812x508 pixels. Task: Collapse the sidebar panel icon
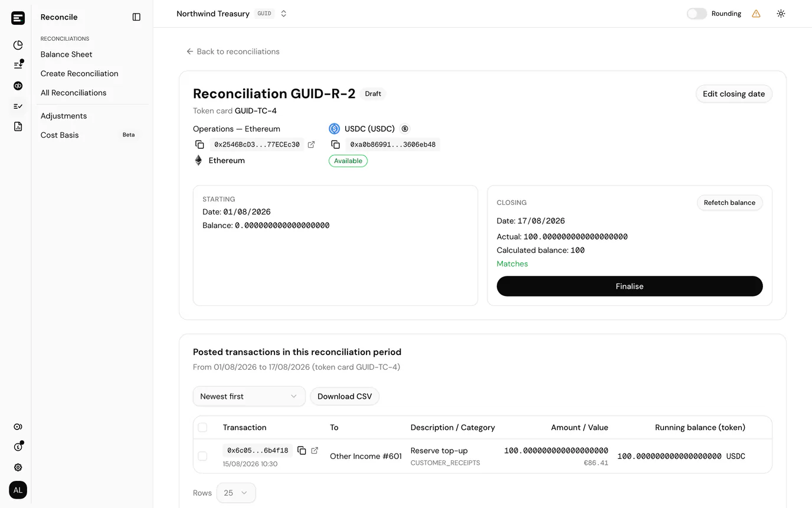136,17
